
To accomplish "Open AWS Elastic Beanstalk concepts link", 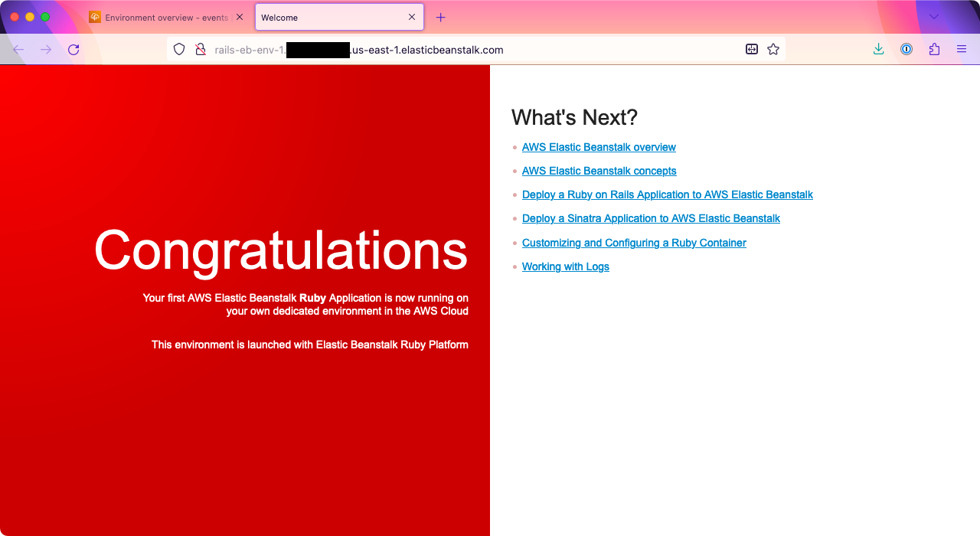I will coord(599,171).
